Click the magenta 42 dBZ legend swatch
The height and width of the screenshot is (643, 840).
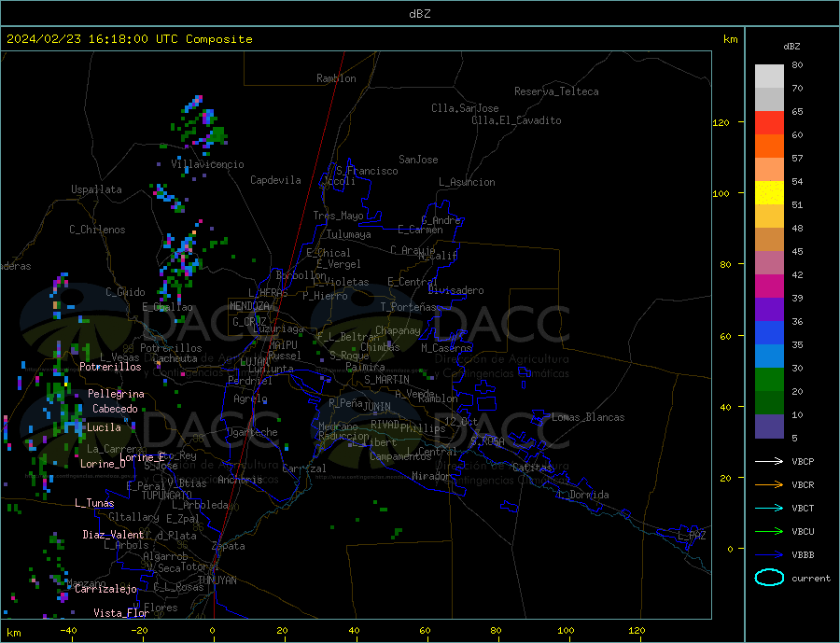769,287
